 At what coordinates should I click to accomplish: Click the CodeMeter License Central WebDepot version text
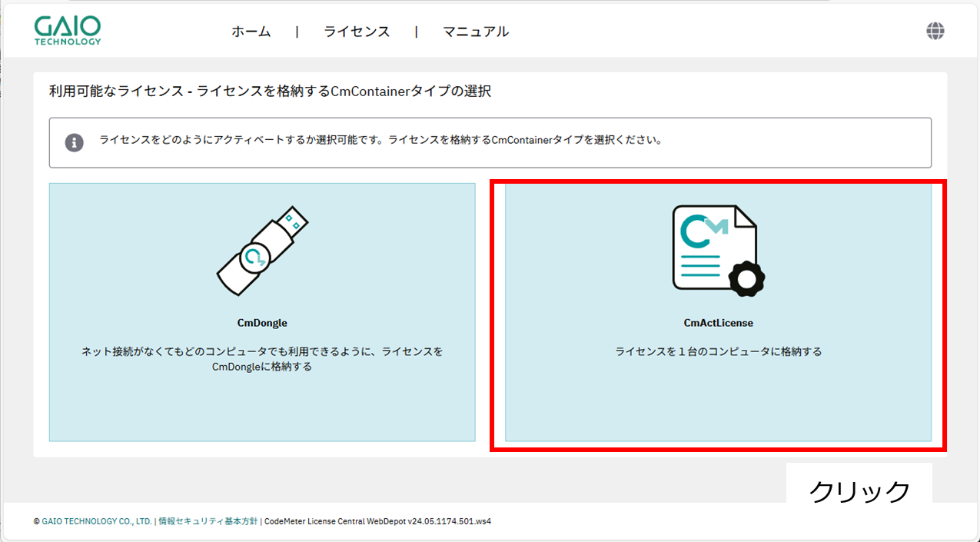(x=377, y=521)
